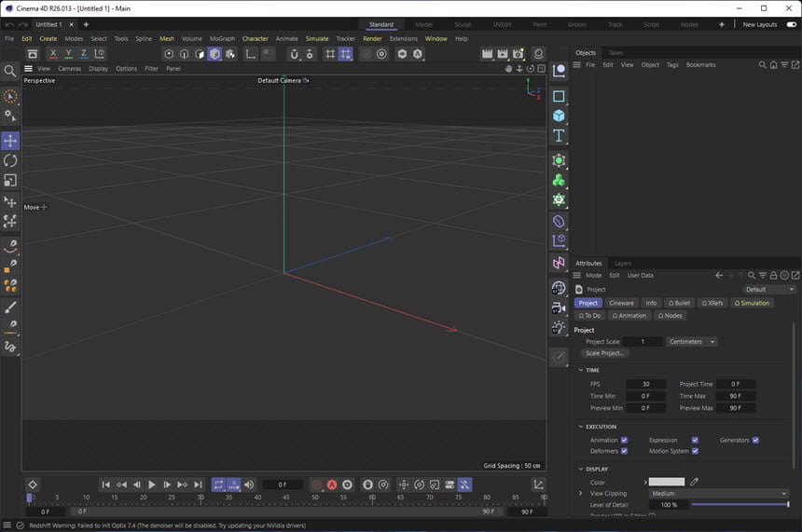The width and height of the screenshot is (802, 532).
Task: Open the Render menu
Action: [x=372, y=39]
